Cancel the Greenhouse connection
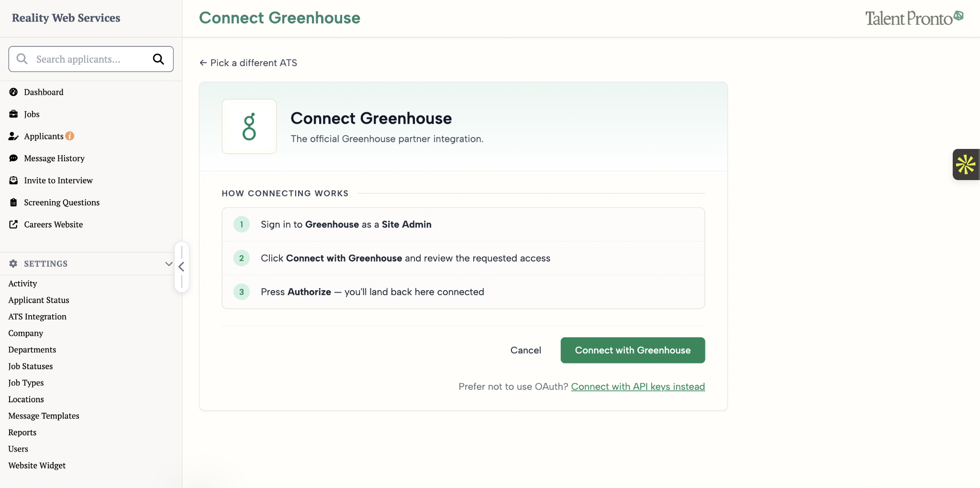Viewport: 980px width, 488px height. point(526,350)
